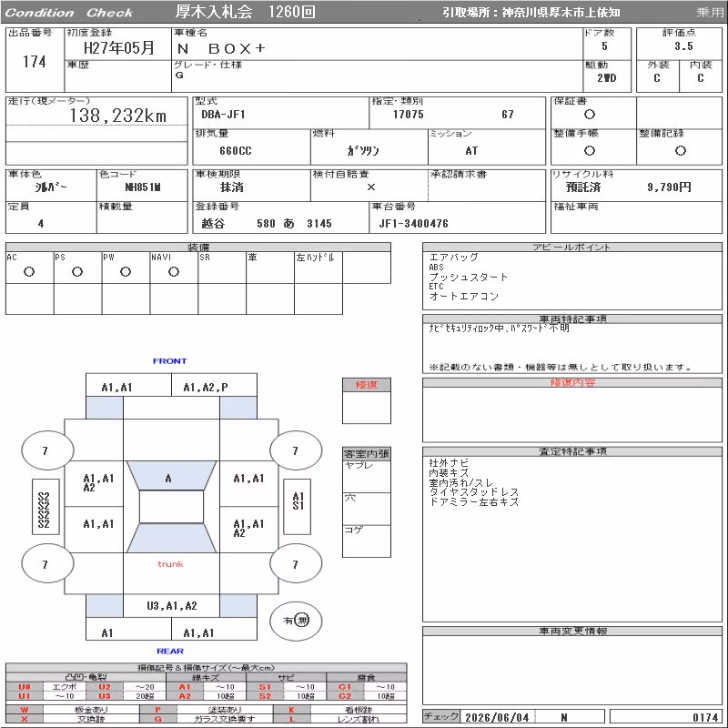Screen dimensions: 728x728
Task: Click the navi security lock note text
Action: [499, 329]
